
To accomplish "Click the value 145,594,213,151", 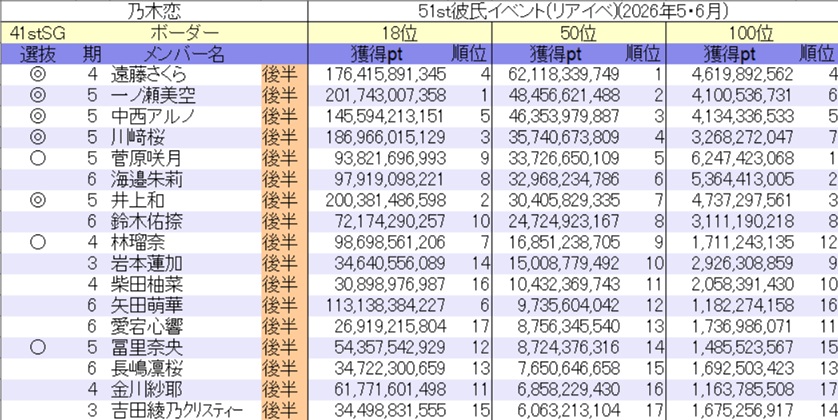I will coord(385,116).
